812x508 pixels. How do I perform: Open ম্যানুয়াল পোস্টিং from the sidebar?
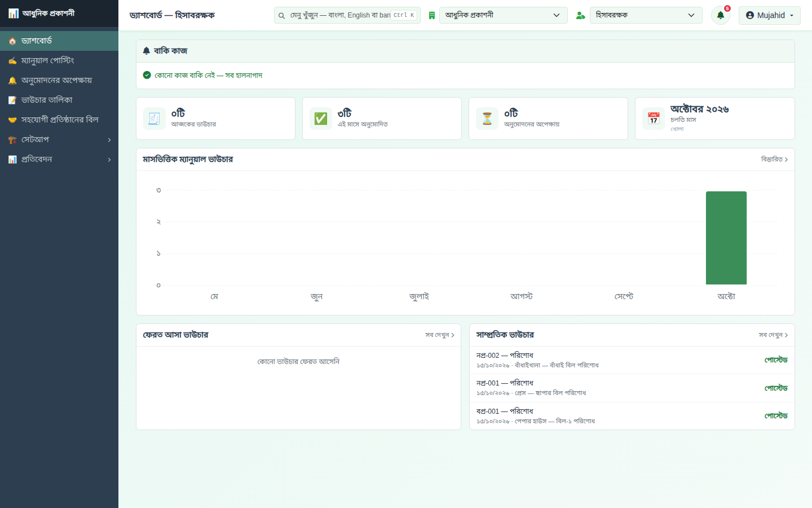pyautogui.click(x=59, y=60)
